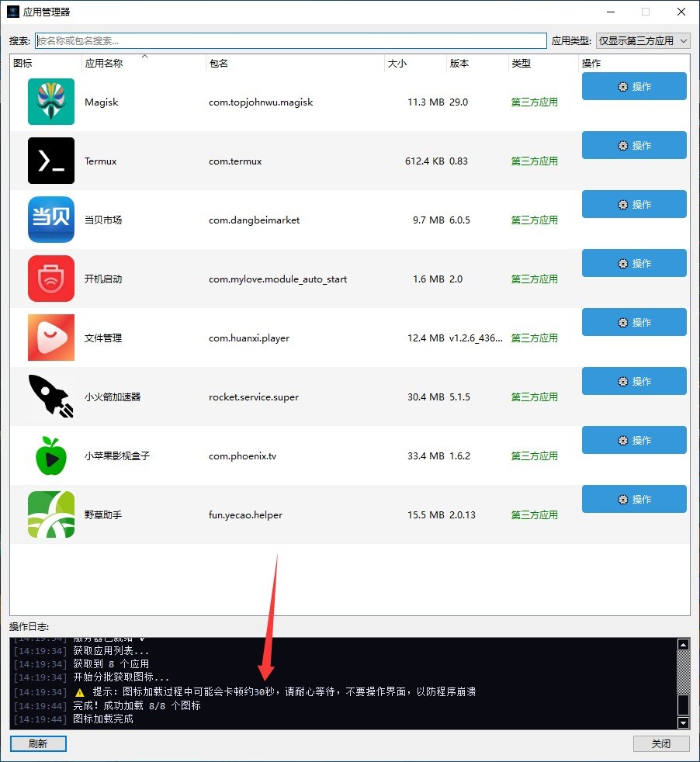The width and height of the screenshot is (700, 762).
Task: Click the 当贝市场 app name
Action: [x=103, y=220]
